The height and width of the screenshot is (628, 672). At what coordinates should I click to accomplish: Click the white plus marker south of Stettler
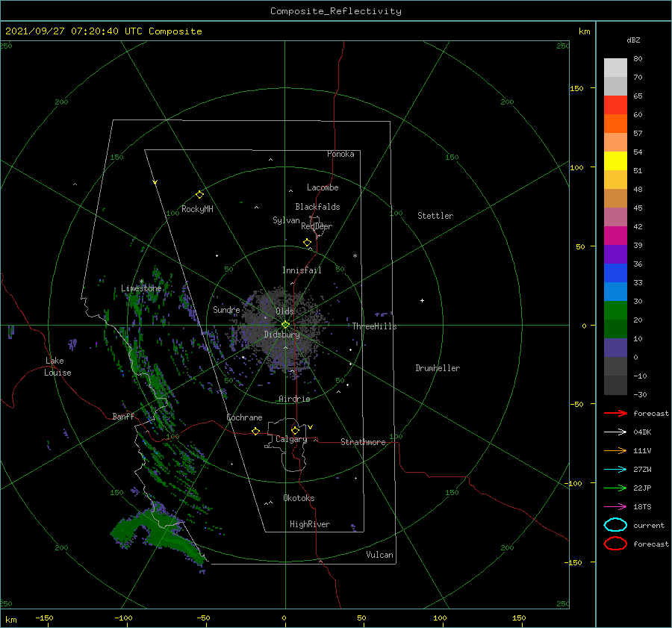[x=422, y=300]
